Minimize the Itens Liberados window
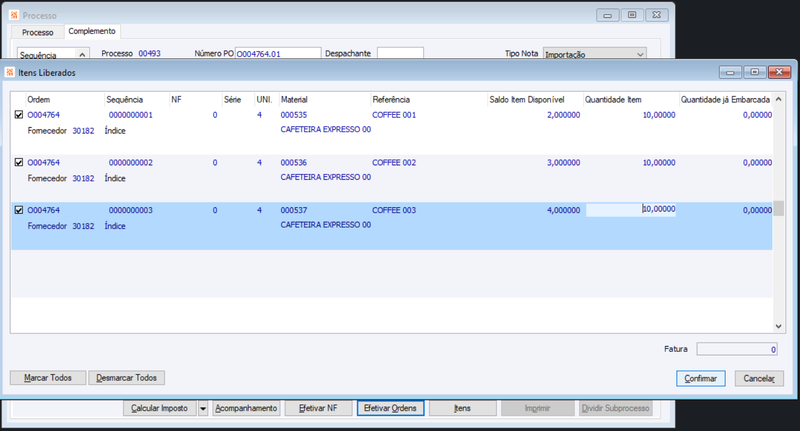This screenshot has width=800, height=431. point(730,72)
